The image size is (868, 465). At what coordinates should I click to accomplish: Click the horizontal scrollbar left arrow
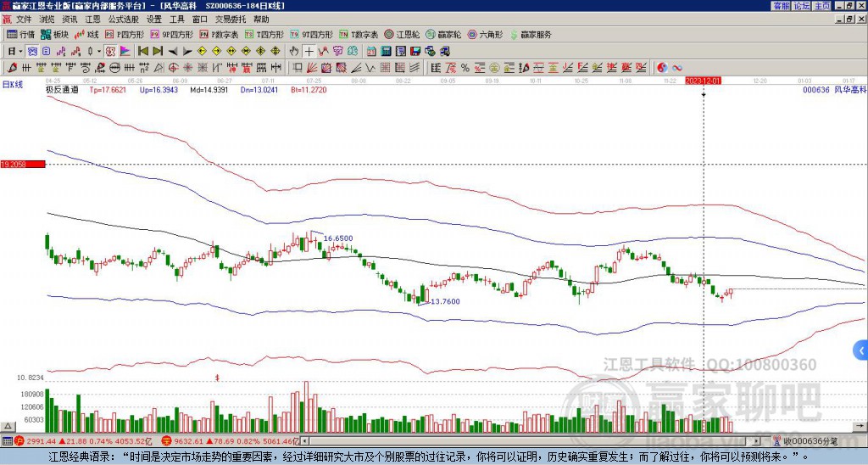(x=304, y=441)
